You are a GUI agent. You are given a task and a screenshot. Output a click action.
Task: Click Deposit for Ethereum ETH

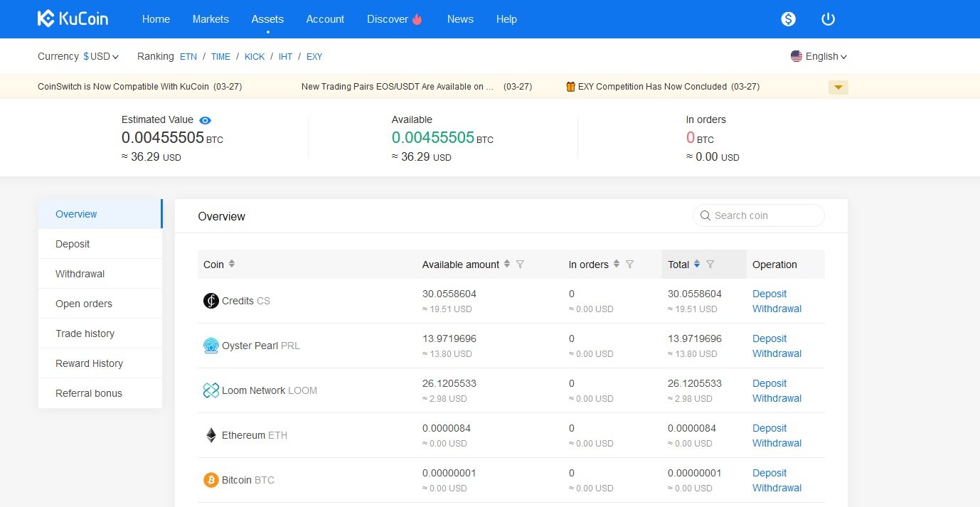click(769, 428)
